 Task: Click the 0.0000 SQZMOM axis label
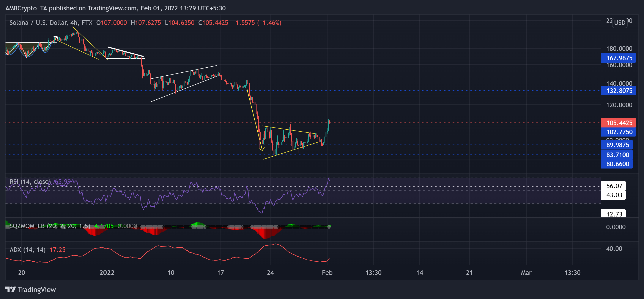click(616, 227)
